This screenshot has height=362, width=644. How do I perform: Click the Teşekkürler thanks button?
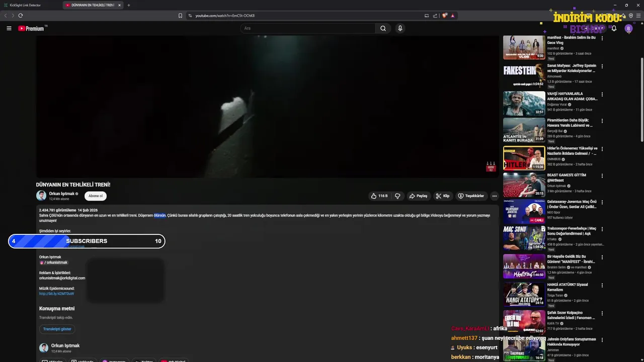pos(471,196)
